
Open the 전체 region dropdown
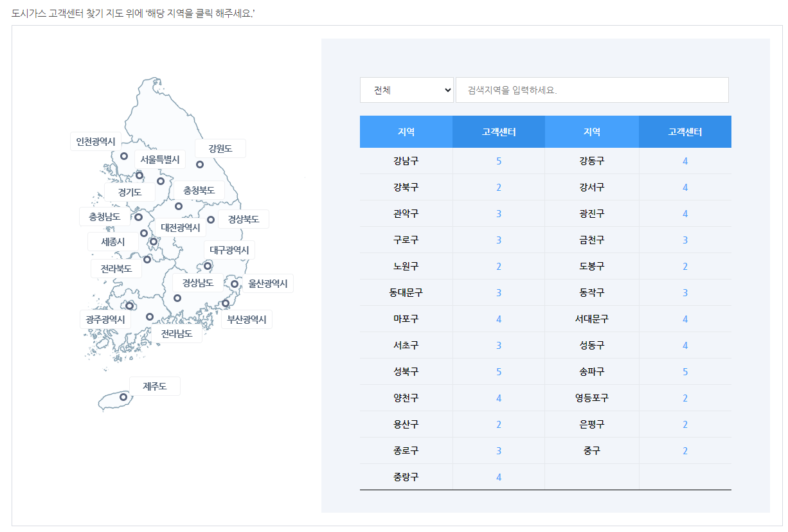407,90
